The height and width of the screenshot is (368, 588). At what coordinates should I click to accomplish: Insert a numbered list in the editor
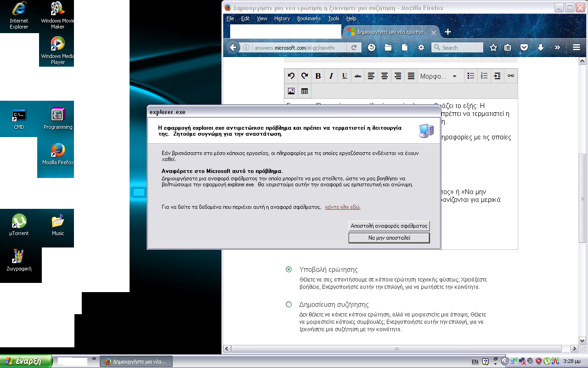pos(484,76)
